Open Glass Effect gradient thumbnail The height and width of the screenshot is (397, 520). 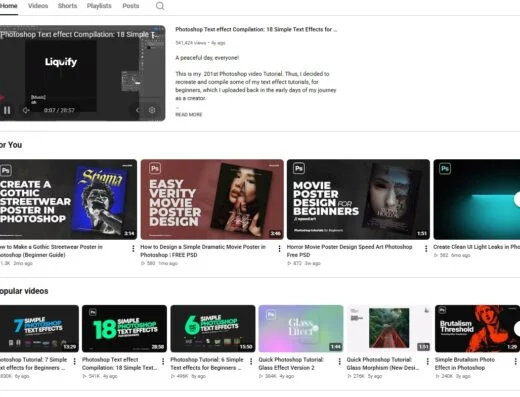(x=301, y=329)
